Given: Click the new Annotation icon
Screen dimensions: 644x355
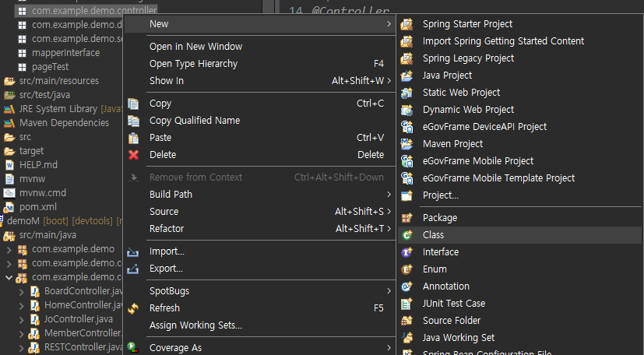Looking at the screenshot, I should point(406,286).
